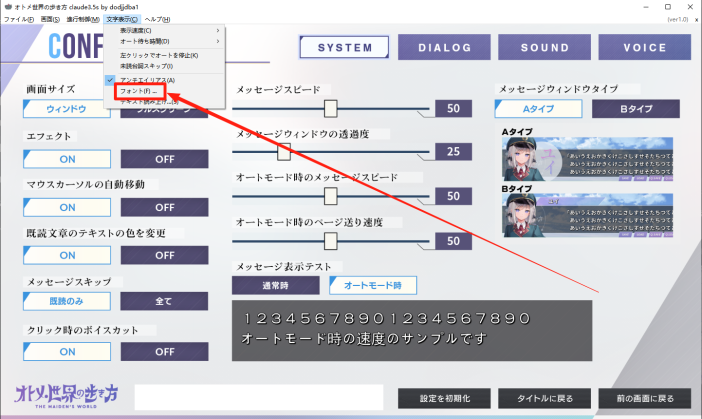Click the message window transparency slider handle
The width and height of the screenshot is (702, 419).
pyautogui.click(x=284, y=151)
